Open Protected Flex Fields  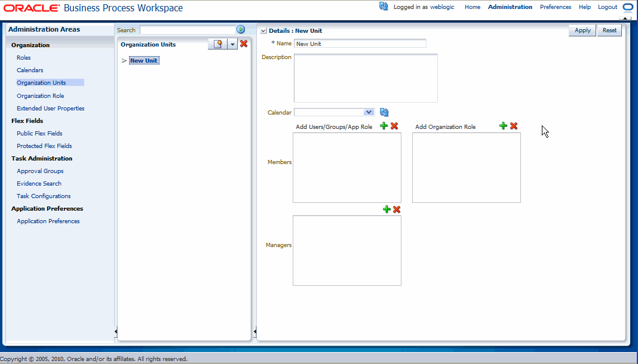(44, 146)
